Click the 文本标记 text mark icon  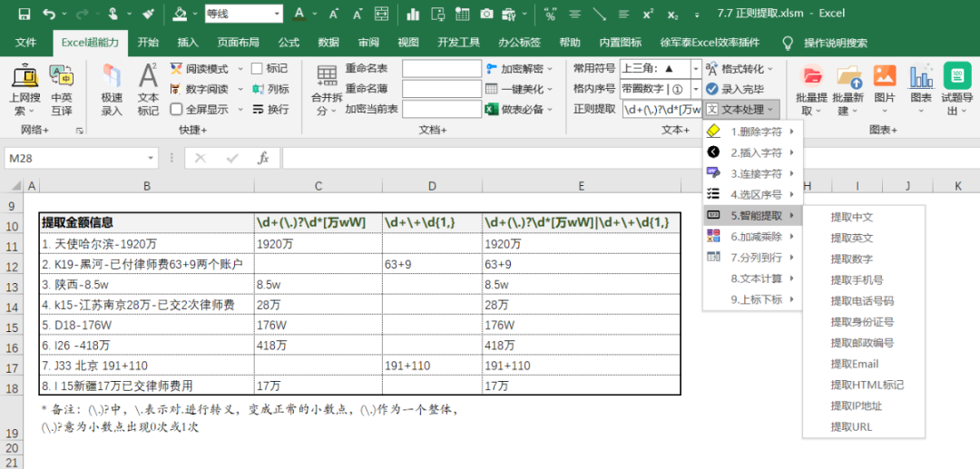point(148,89)
